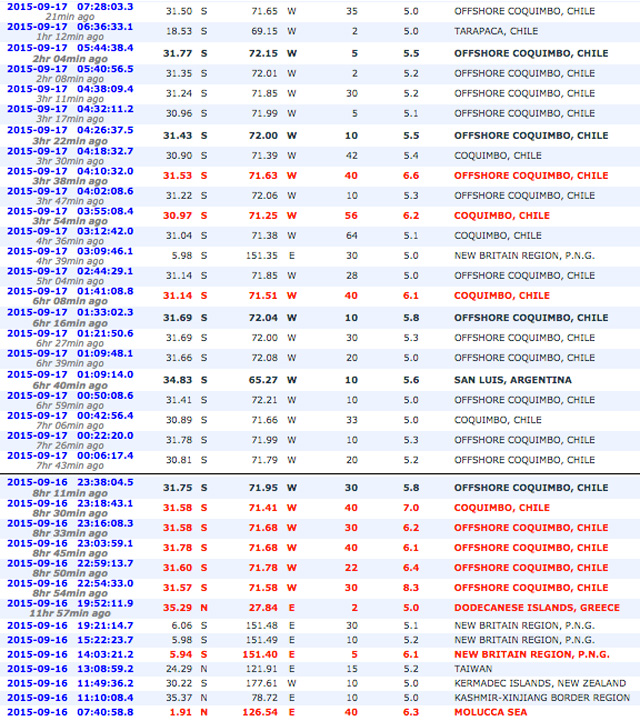Open the 2015-09-17 05:40:56.5 event link
This screenshot has width=640, height=721.
(70, 69)
